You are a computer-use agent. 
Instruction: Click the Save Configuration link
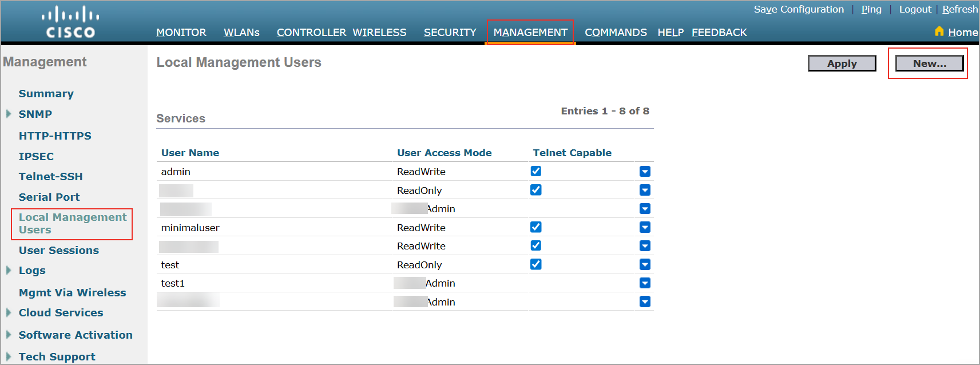coord(799,9)
